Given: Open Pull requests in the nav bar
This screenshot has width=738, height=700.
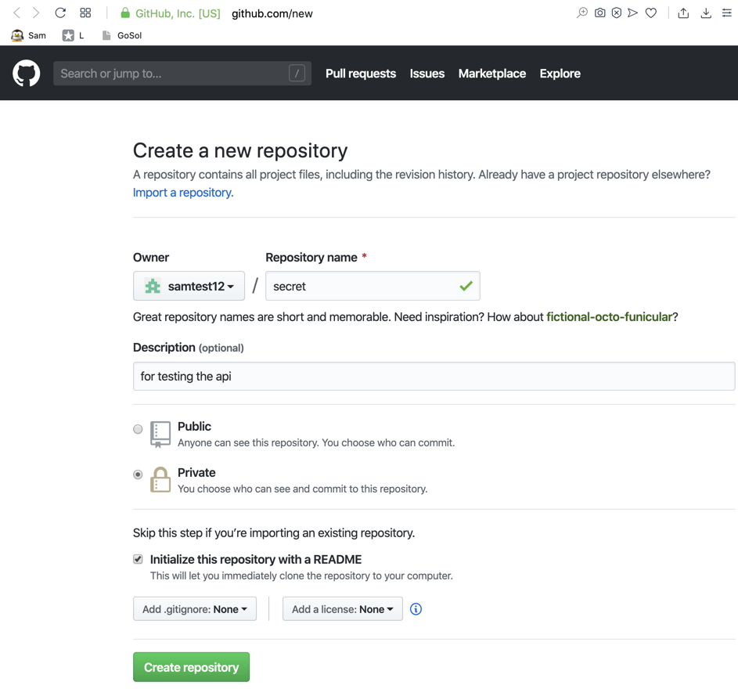Looking at the screenshot, I should (361, 74).
